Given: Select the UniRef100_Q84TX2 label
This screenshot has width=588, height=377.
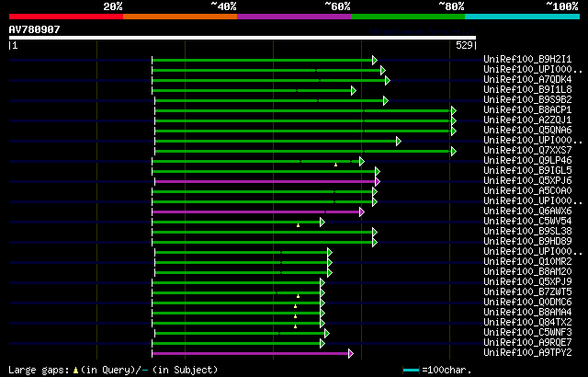Looking at the screenshot, I should [x=527, y=323].
